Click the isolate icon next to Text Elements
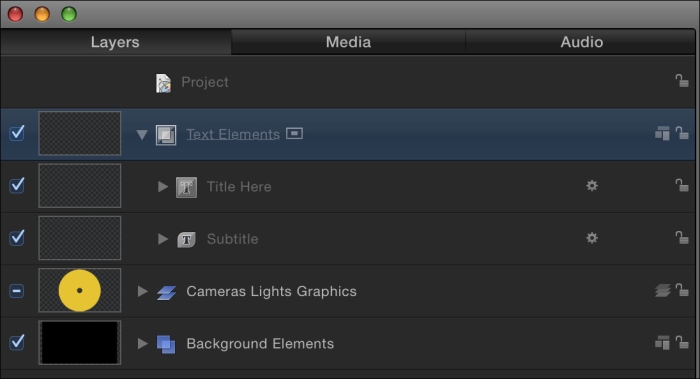This screenshot has width=700, height=379. point(294,133)
